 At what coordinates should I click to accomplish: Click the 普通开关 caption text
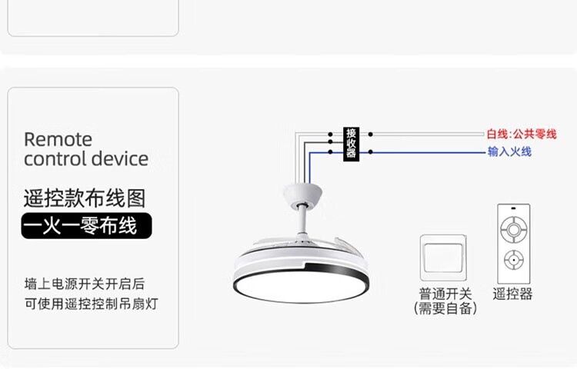tap(445, 294)
